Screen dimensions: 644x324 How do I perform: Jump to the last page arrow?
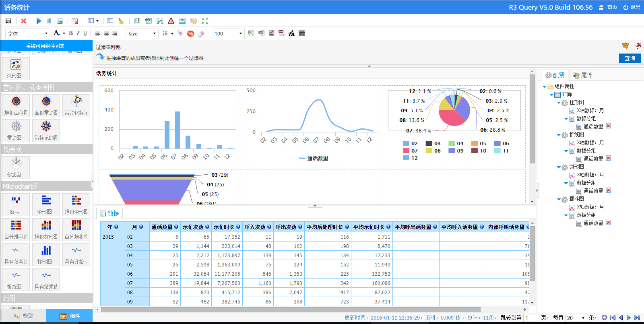[636, 318]
